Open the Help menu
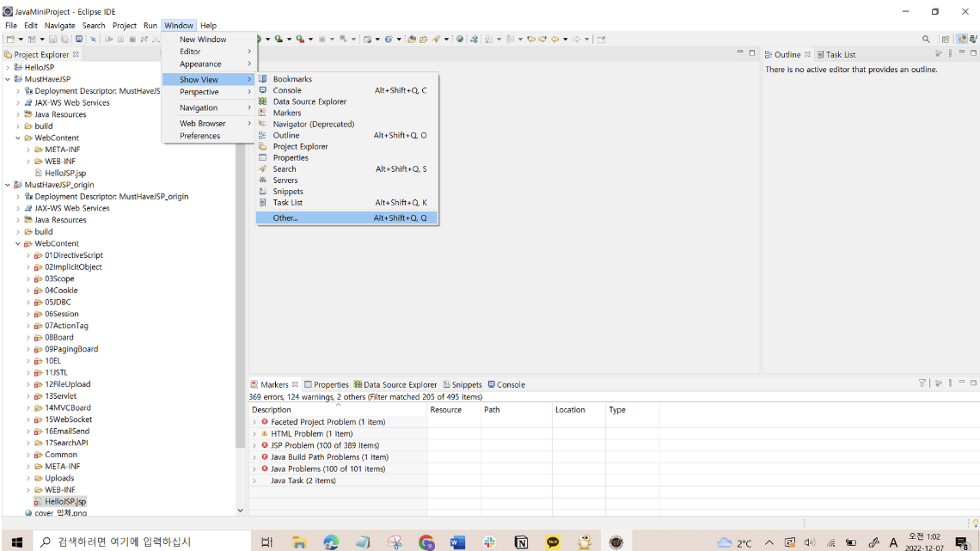 [x=208, y=26]
